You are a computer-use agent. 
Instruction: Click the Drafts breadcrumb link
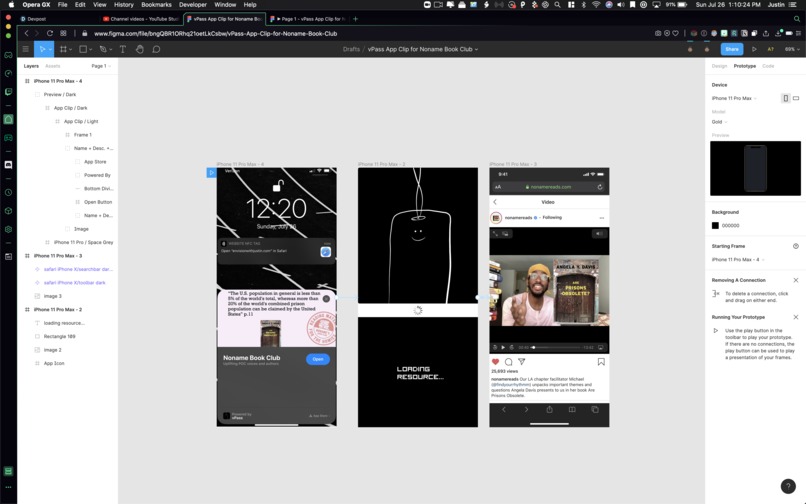(351, 49)
